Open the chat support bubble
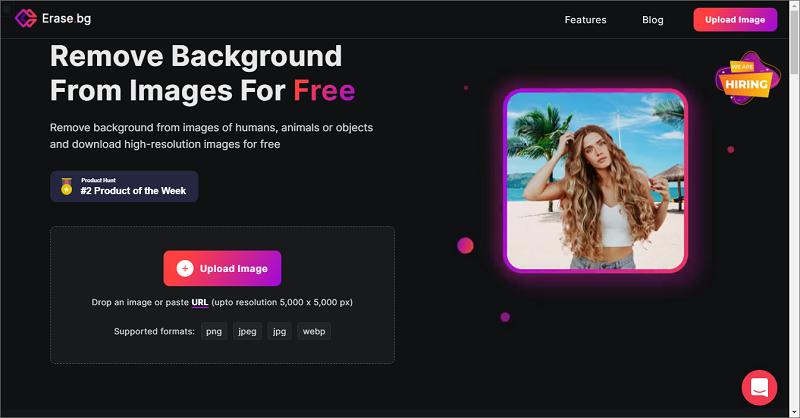 pyautogui.click(x=759, y=388)
